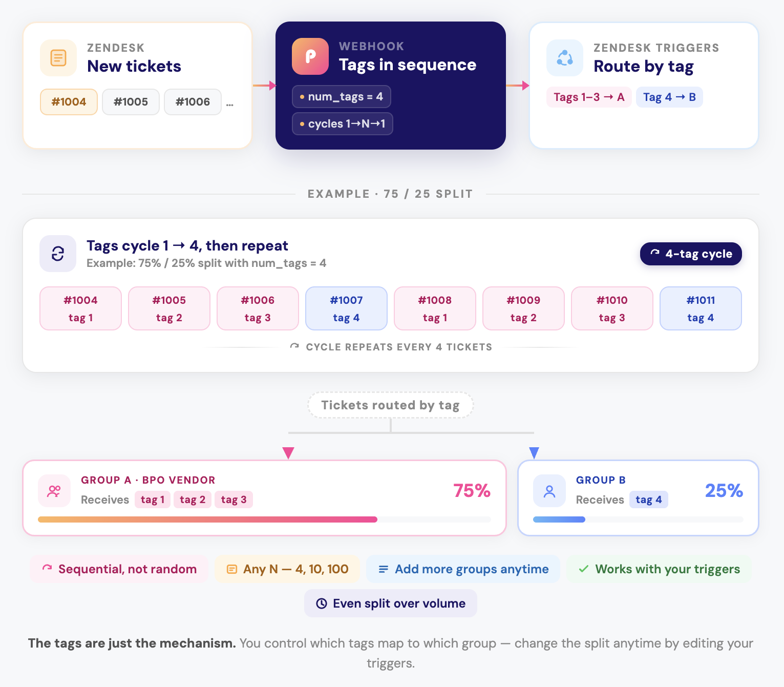Click the pink triangle marker above Group A
The width and height of the screenshot is (784, 687).
(288, 453)
